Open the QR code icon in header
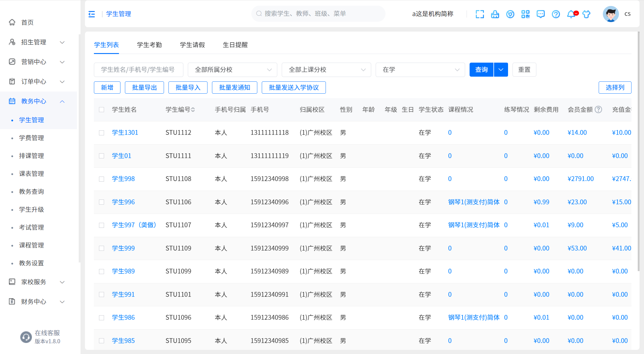This screenshot has width=644, height=354. 525,14
